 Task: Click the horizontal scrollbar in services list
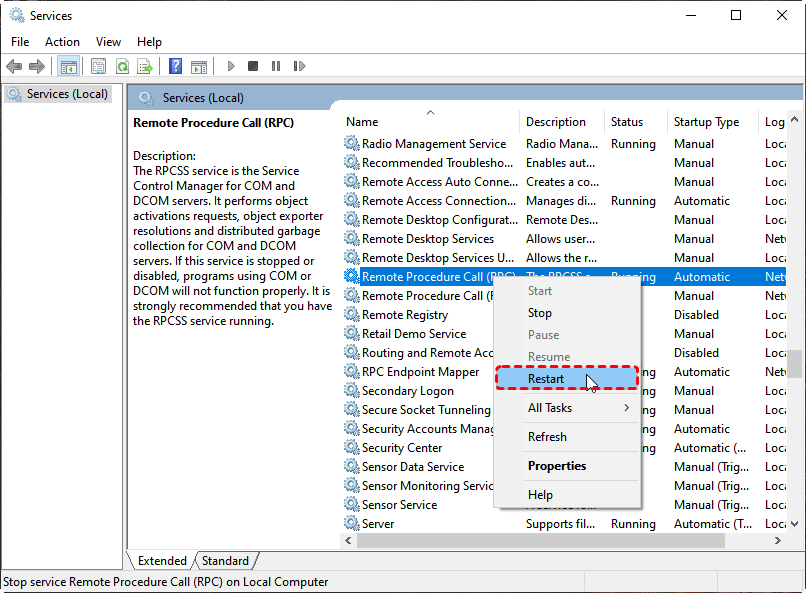(x=560, y=541)
